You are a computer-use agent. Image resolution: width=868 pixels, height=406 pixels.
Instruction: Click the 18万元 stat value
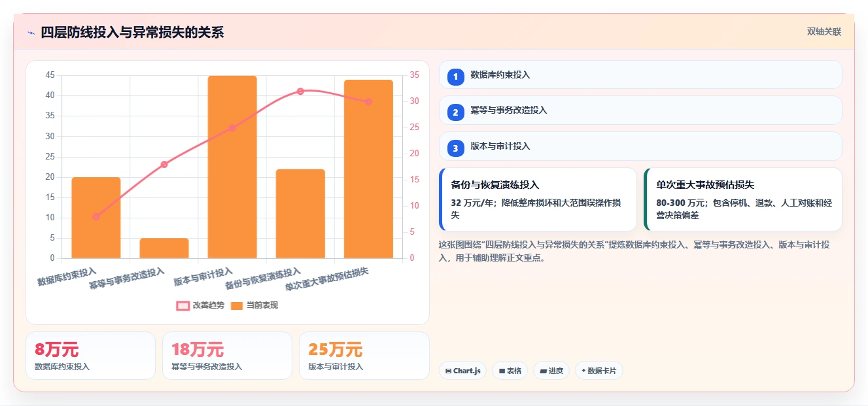197,350
